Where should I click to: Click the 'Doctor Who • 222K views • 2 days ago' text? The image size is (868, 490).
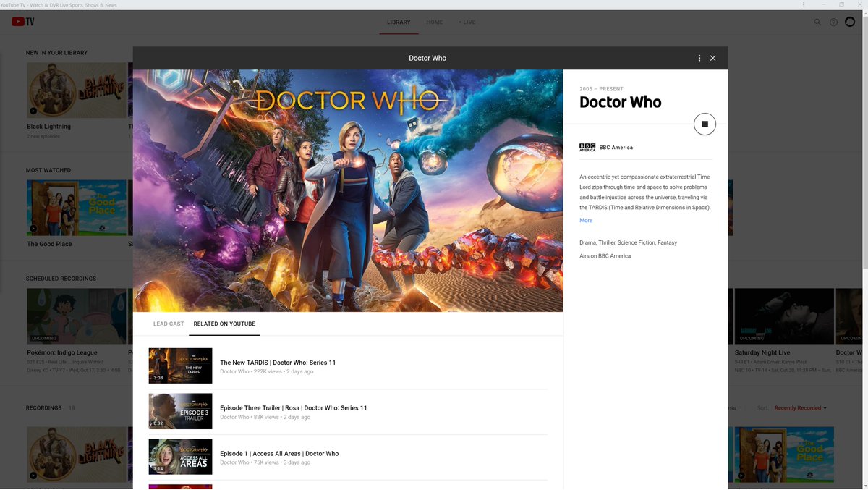[267, 372]
